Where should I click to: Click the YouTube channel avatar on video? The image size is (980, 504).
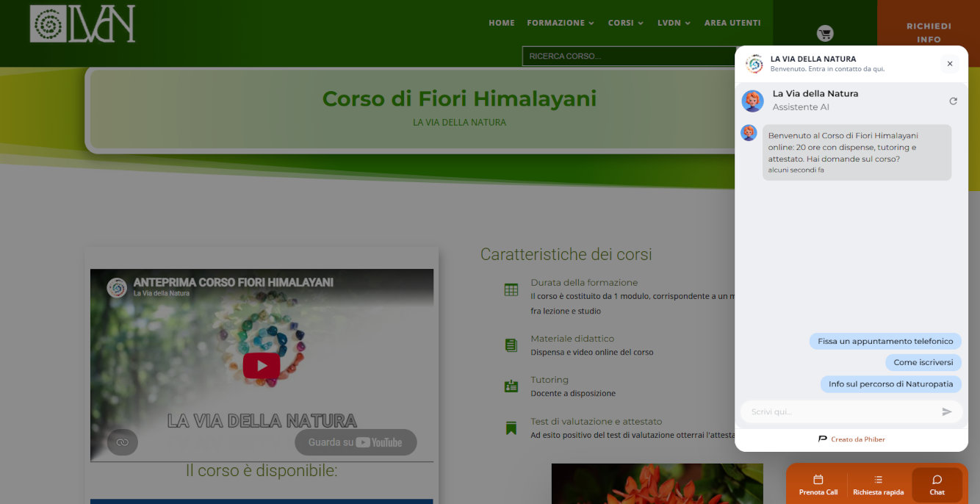pyautogui.click(x=117, y=287)
